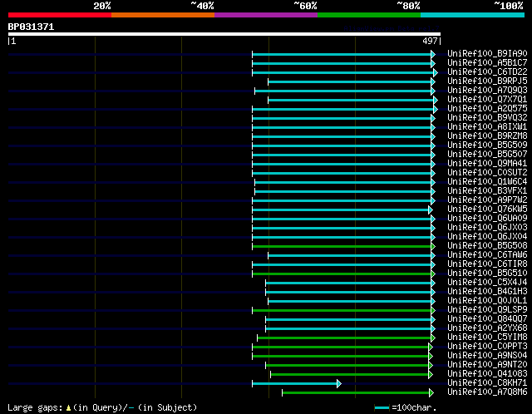The width and height of the screenshot is (532, 414).
Task: Select the UniRef100_Q6JX03 label
Action: [x=487, y=228]
